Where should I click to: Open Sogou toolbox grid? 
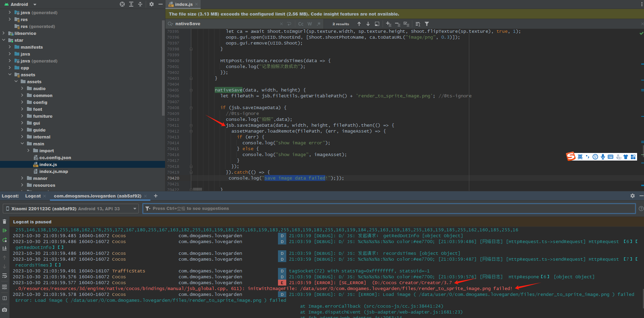point(633,157)
